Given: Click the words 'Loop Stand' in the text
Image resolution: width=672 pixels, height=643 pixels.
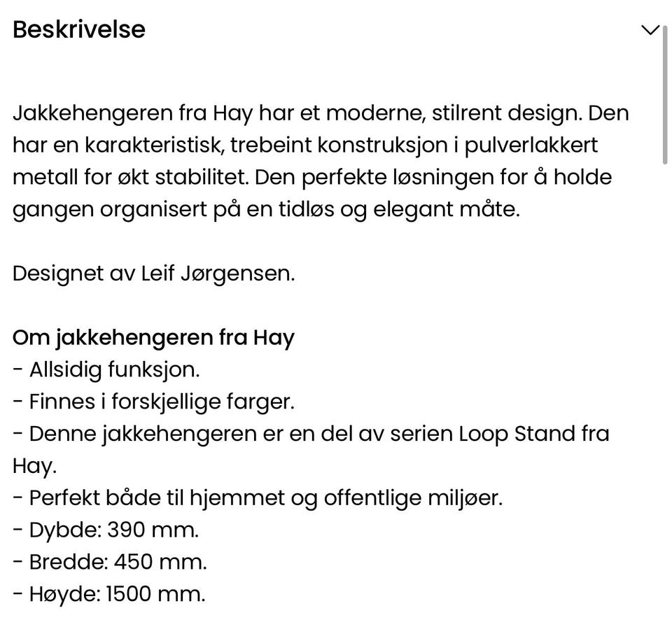Looking at the screenshot, I should pos(517,434).
